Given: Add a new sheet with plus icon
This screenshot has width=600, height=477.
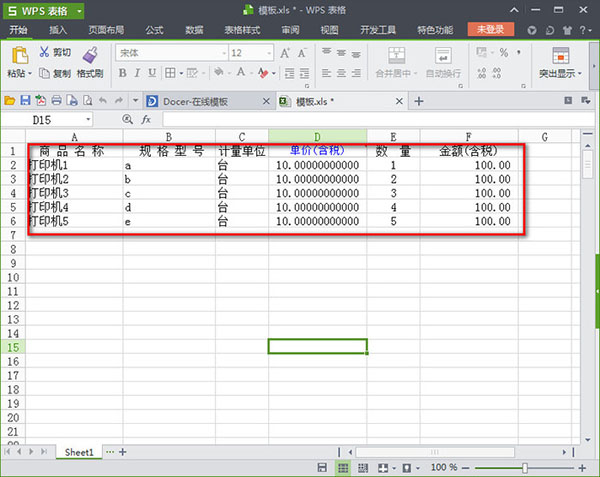Looking at the screenshot, I should pyautogui.click(x=123, y=452).
